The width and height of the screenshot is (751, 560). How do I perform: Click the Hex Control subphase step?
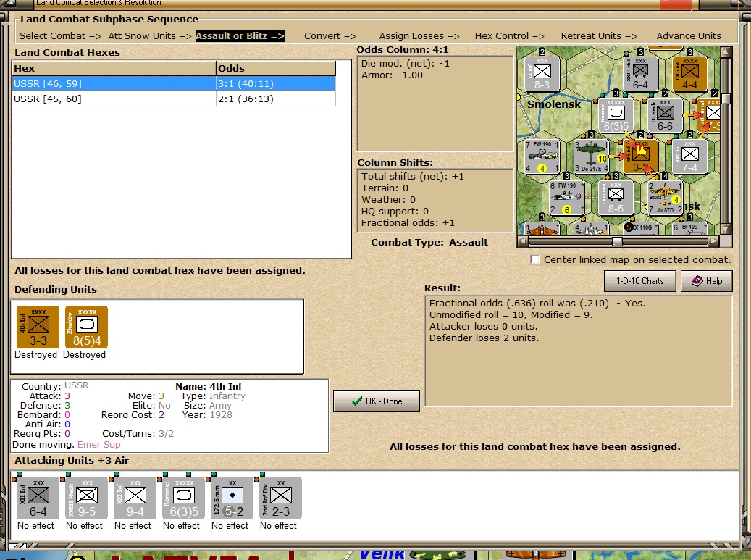pyautogui.click(x=510, y=36)
